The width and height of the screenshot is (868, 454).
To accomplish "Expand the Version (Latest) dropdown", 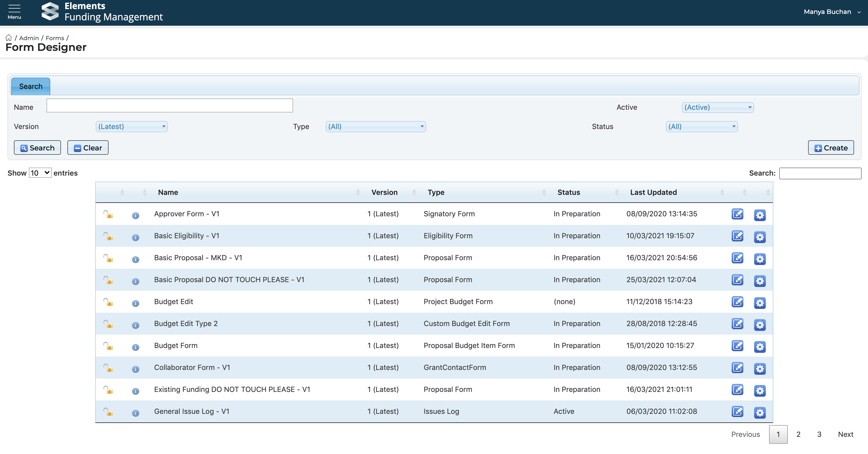I will click(x=131, y=127).
